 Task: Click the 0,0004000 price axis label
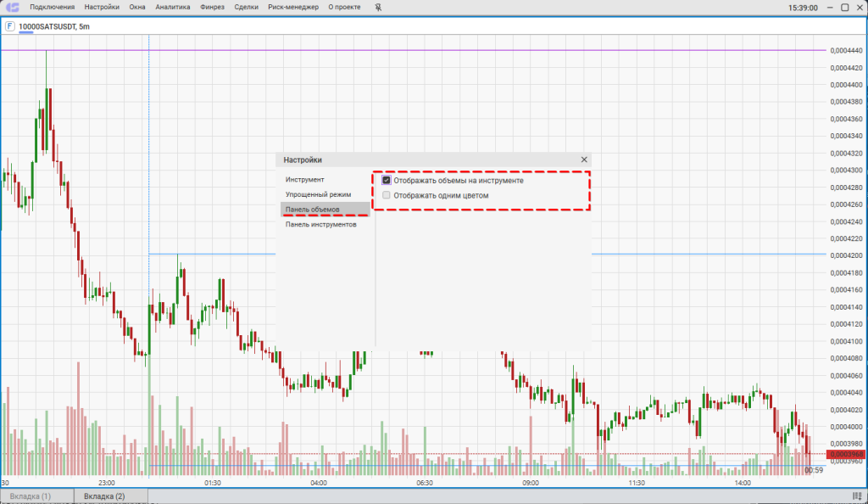click(x=847, y=427)
